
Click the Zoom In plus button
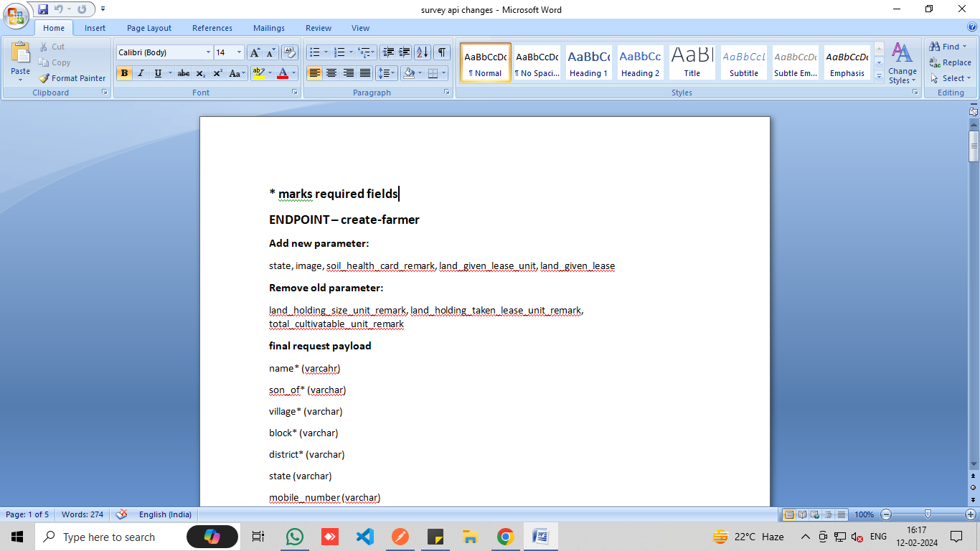[970, 514]
